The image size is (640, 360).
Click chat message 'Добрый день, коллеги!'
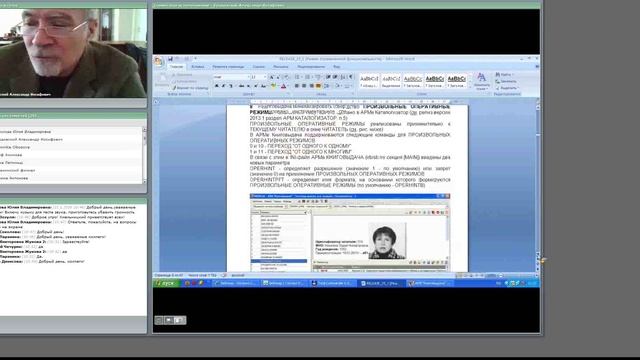61,262
